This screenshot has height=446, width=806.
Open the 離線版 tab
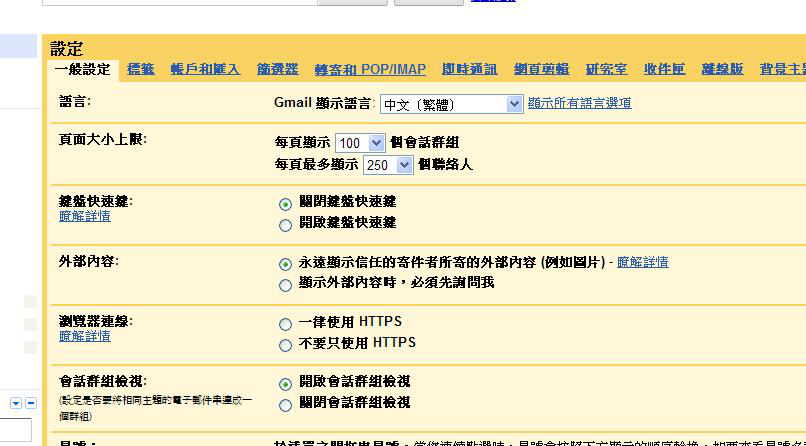point(722,69)
